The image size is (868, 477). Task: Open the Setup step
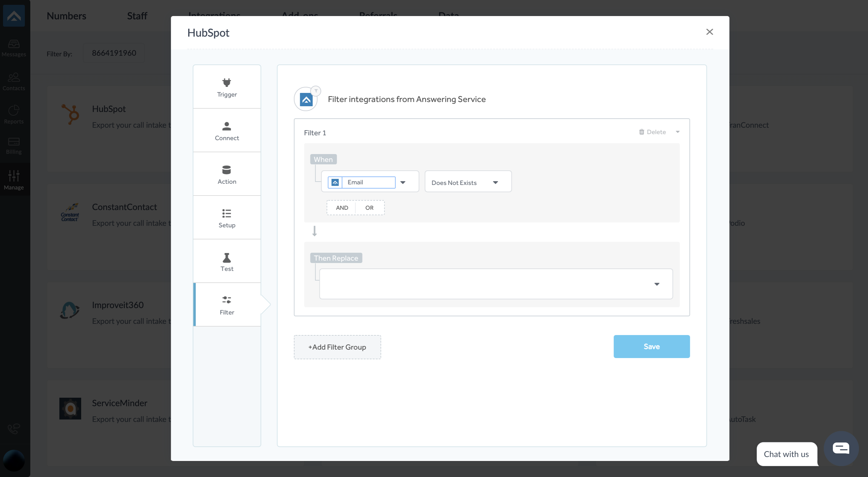click(227, 217)
